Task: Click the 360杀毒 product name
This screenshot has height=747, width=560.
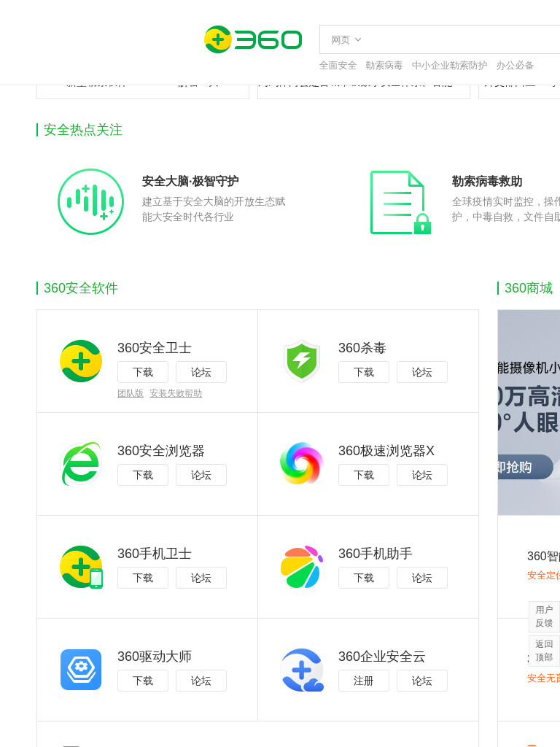Action: (x=362, y=348)
